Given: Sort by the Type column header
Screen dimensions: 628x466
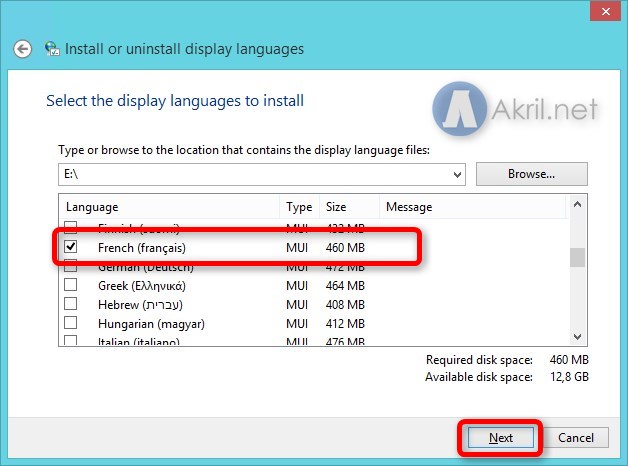Looking at the screenshot, I should coord(299,207).
